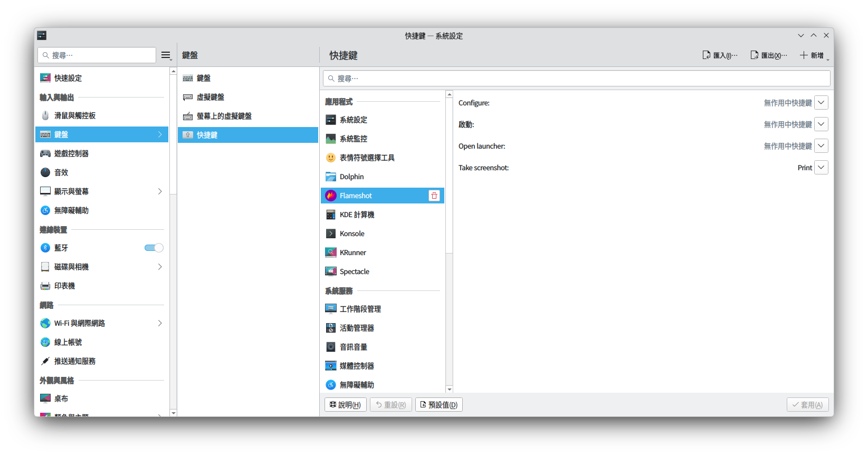Open the Open launcher shortcut dropdown
This screenshot has width=868, height=457.
click(x=821, y=146)
